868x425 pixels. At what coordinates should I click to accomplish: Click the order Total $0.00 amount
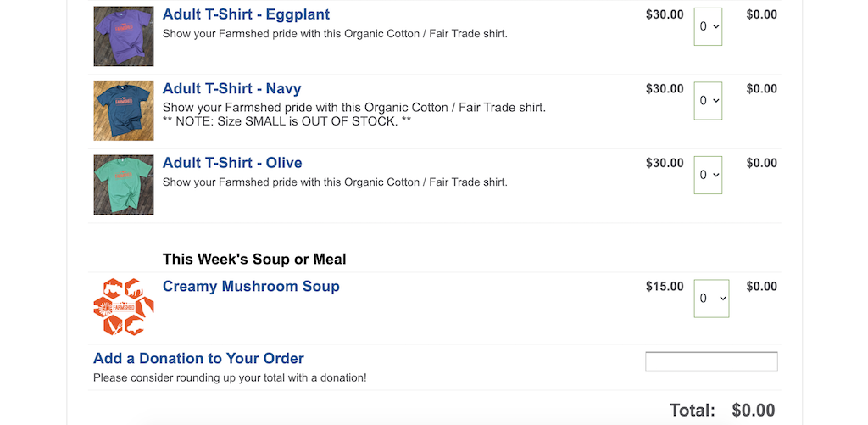[754, 411]
